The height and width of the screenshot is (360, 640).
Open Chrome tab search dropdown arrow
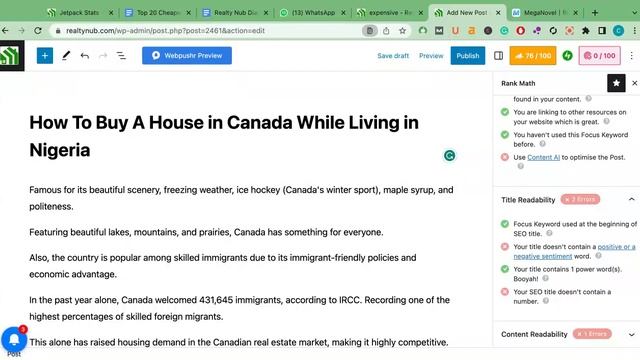point(634,13)
